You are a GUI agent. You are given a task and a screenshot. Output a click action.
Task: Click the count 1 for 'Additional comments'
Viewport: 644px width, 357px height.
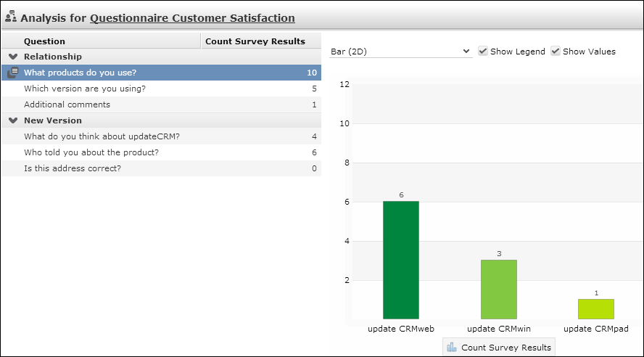(x=314, y=104)
